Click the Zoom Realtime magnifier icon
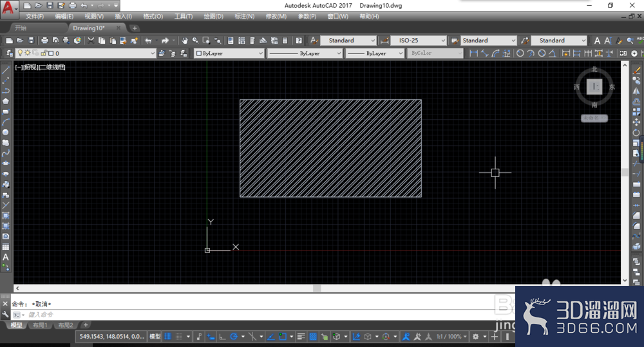 pyautogui.click(x=196, y=41)
